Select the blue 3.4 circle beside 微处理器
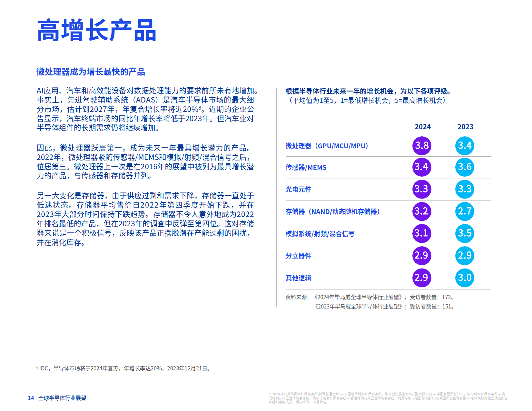 pyautogui.click(x=465, y=146)
